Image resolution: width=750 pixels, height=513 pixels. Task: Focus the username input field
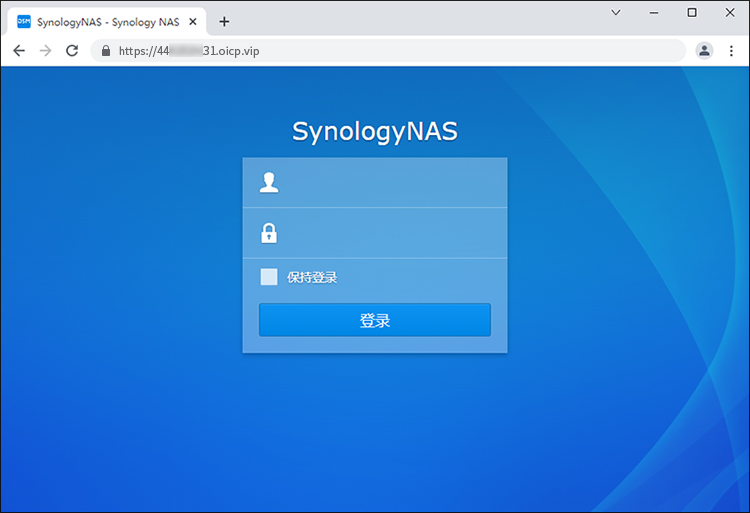(390, 182)
